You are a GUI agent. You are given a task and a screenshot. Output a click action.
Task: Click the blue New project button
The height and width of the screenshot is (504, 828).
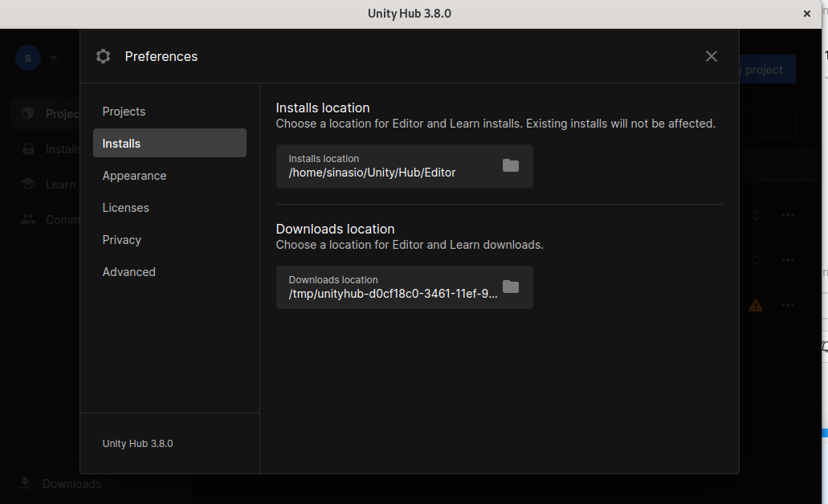767,70
